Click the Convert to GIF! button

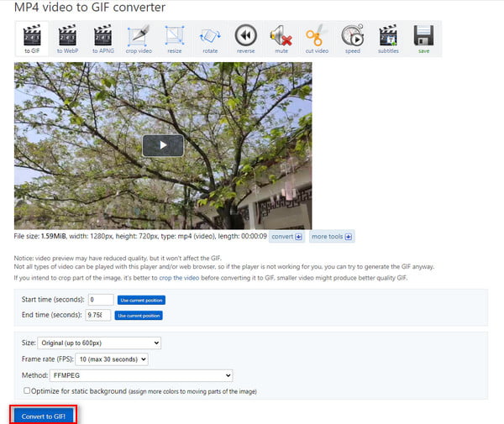[x=44, y=416]
